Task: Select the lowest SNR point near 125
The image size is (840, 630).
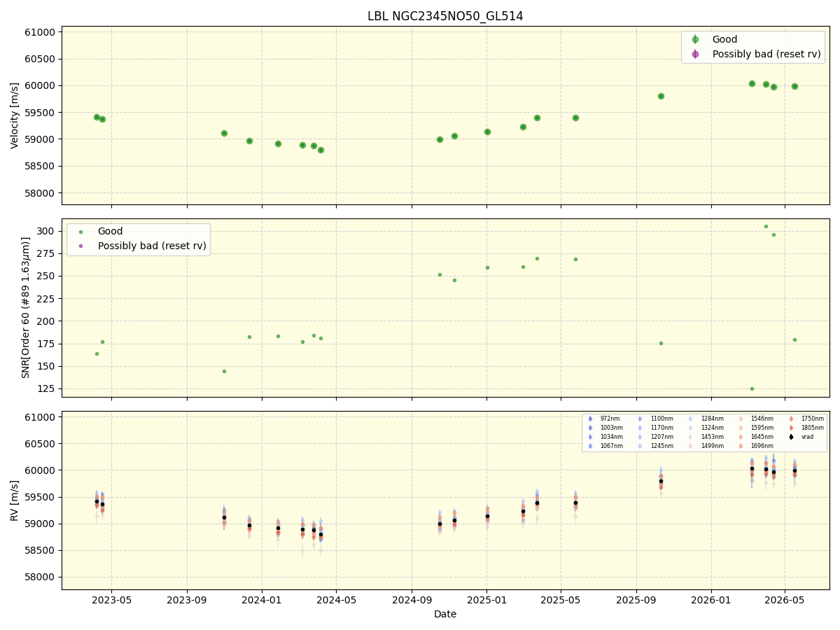Action: coord(752,388)
